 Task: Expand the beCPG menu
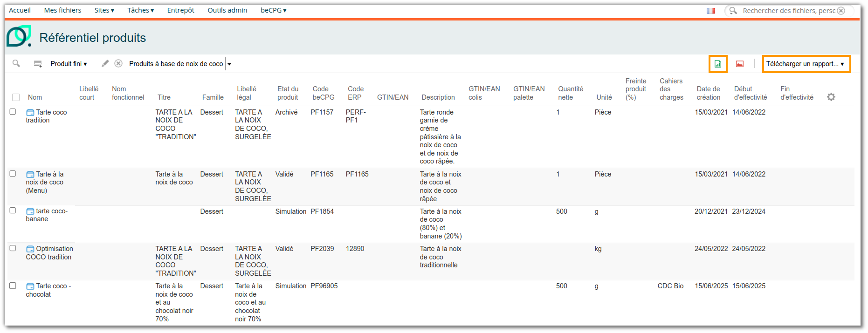273,10
